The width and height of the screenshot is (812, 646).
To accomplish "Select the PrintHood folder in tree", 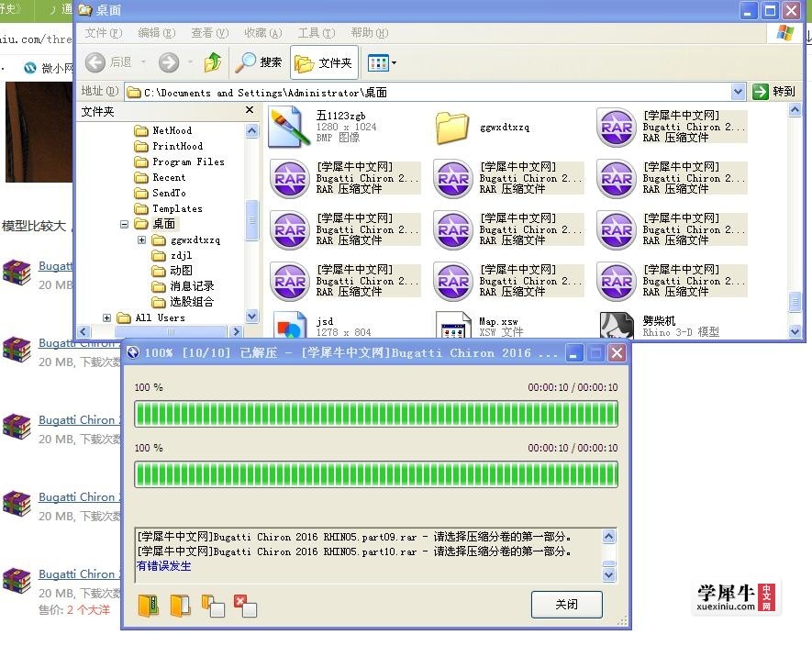I will [x=168, y=146].
